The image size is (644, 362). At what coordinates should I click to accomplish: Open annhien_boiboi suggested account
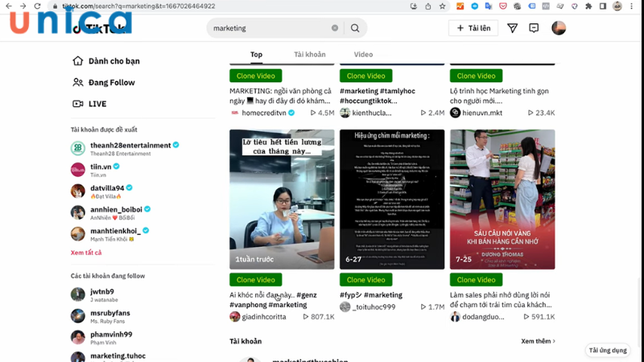(111, 212)
